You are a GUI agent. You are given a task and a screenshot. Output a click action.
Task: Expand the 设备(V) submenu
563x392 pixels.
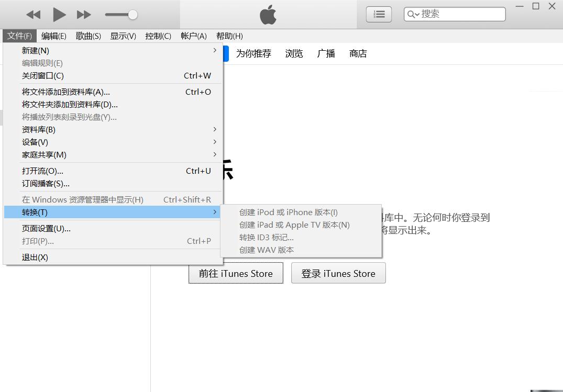pyautogui.click(x=113, y=142)
